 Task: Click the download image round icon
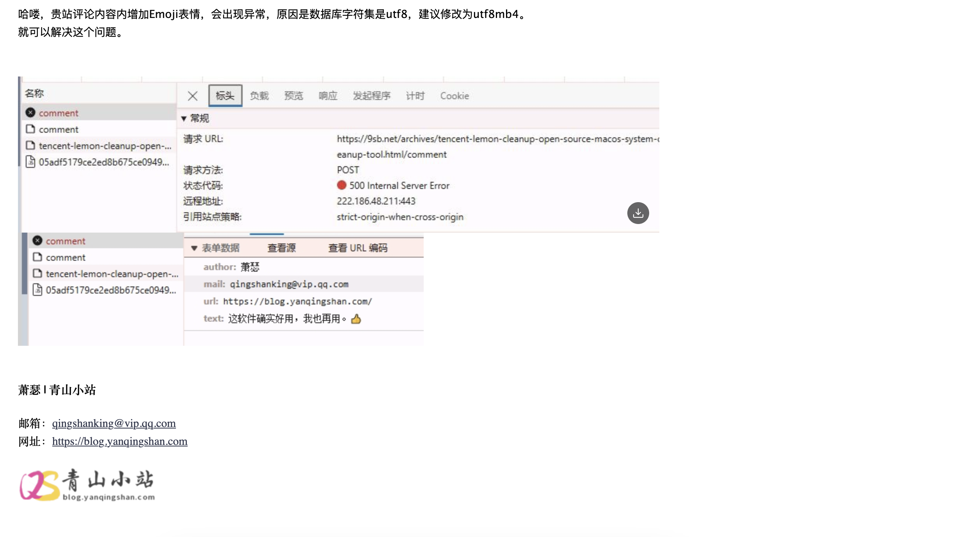click(x=638, y=213)
